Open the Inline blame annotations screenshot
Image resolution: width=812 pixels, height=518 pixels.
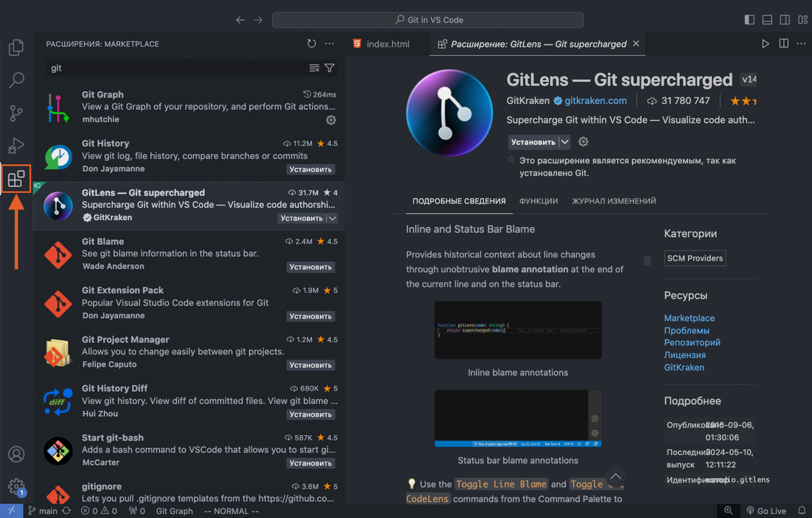tap(518, 330)
